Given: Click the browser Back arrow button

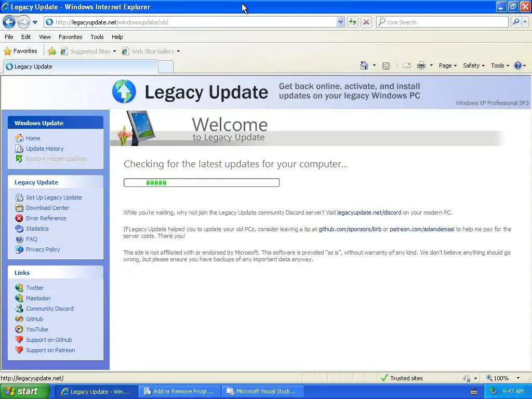Looking at the screenshot, I should pyautogui.click(x=9, y=22).
